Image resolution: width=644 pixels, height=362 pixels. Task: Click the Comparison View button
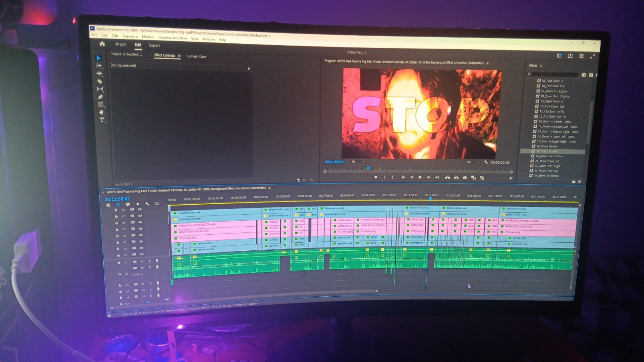pyautogui.click(x=473, y=178)
